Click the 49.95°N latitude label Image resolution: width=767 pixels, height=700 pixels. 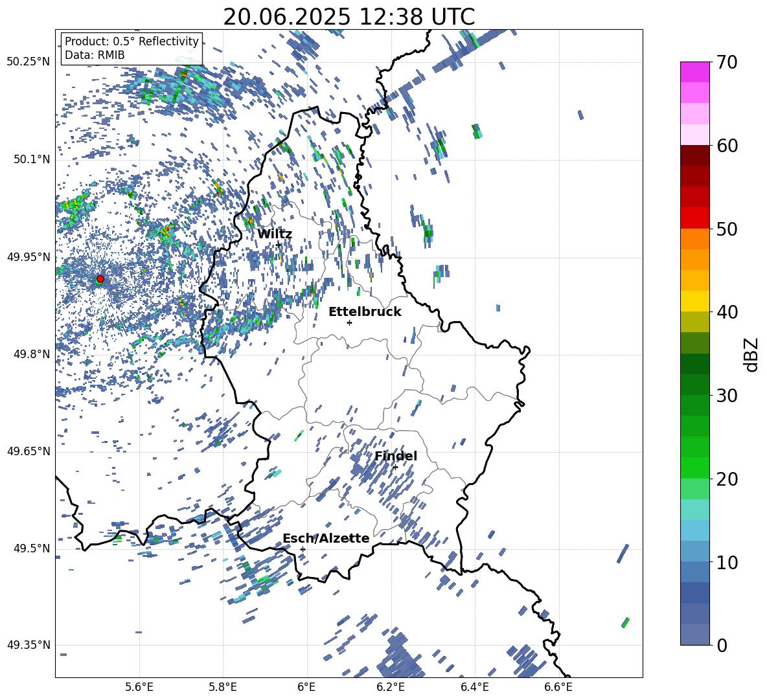coord(29,257)
